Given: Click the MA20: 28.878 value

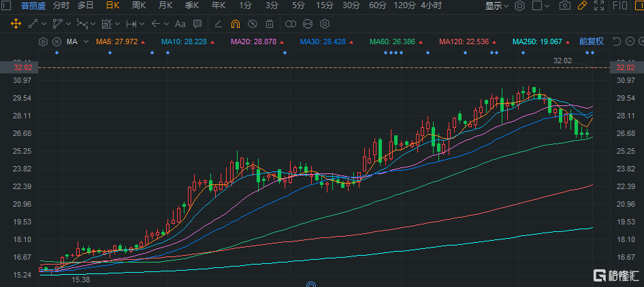Looking at the screenshot, I should tap(253, 41).
